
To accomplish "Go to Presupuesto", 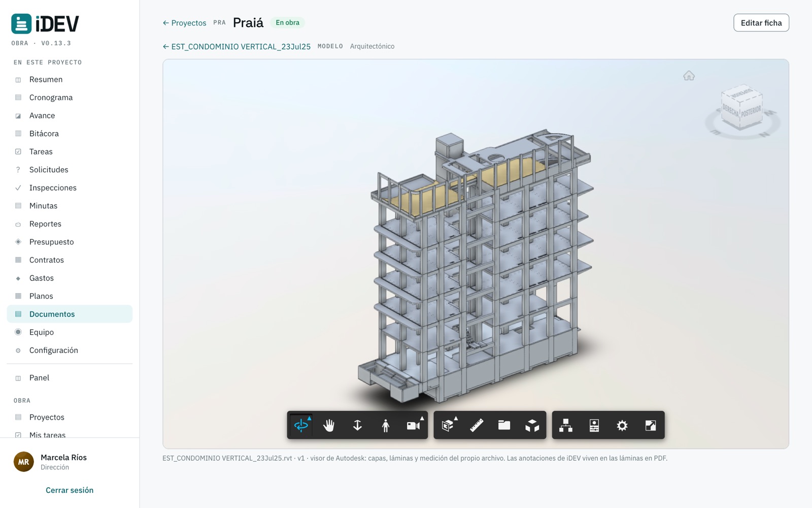I will point(70,242).
